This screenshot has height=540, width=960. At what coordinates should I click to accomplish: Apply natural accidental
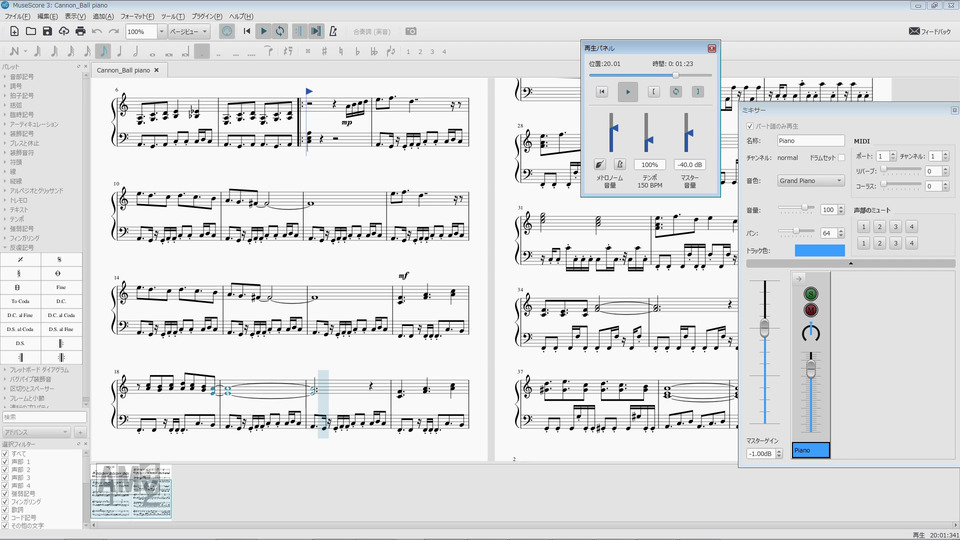[340, 51]
